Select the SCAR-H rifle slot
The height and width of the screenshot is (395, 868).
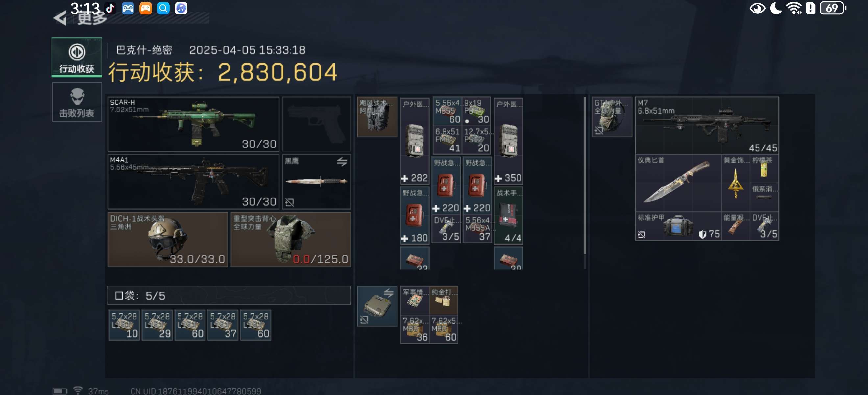[x=193, y=124]
